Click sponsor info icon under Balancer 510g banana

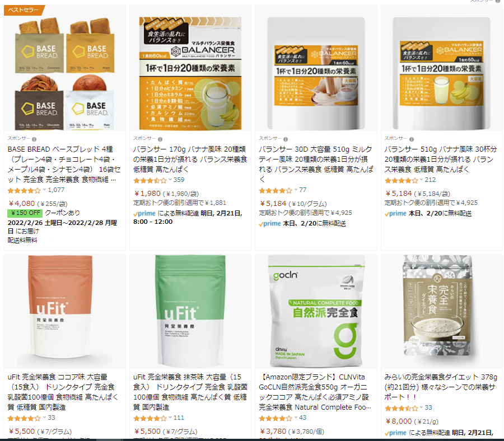pos(412,139)
